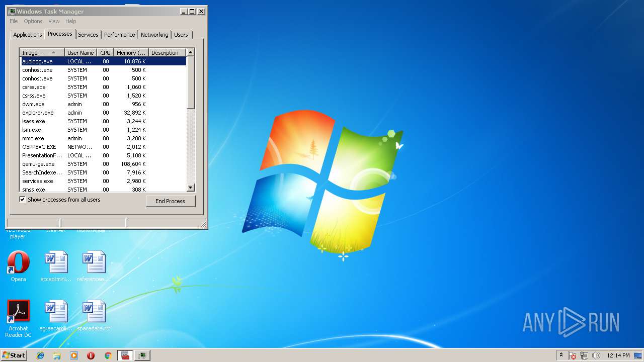The image size is (644, 362).
Task: Open Opera from the taskbar
Action: (91, 355)
